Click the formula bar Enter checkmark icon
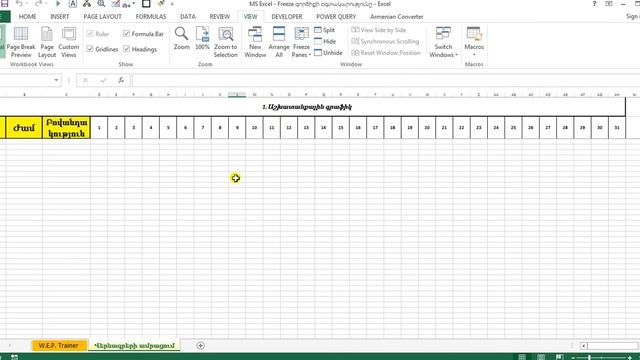640x360 pixels. [x=103, y=80]
